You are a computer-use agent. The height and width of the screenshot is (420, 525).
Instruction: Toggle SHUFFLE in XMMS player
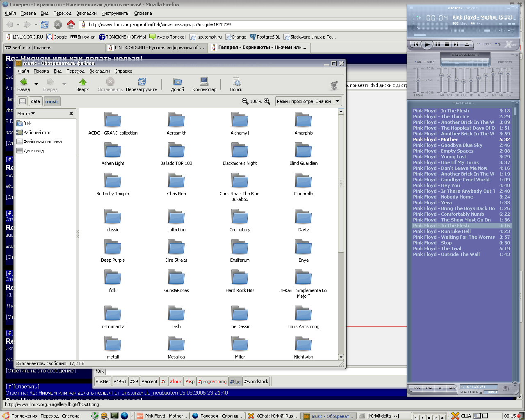tap(484, 44)
